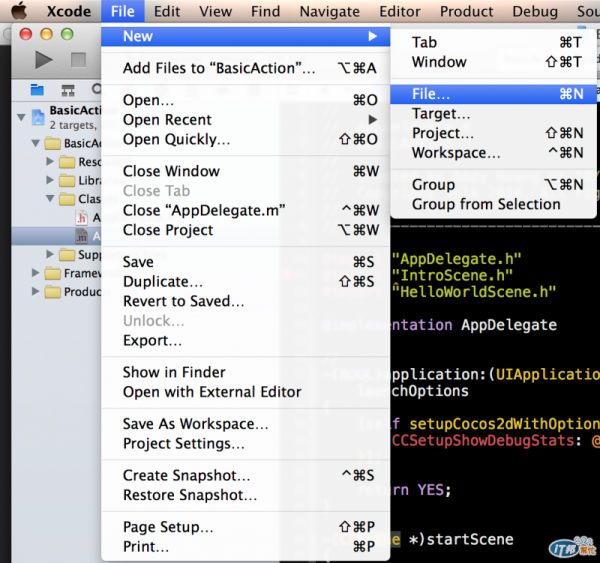Select Close "AppDelegate.m" menu item
This screenshot has height=563, width=600.
coord(246,211)
